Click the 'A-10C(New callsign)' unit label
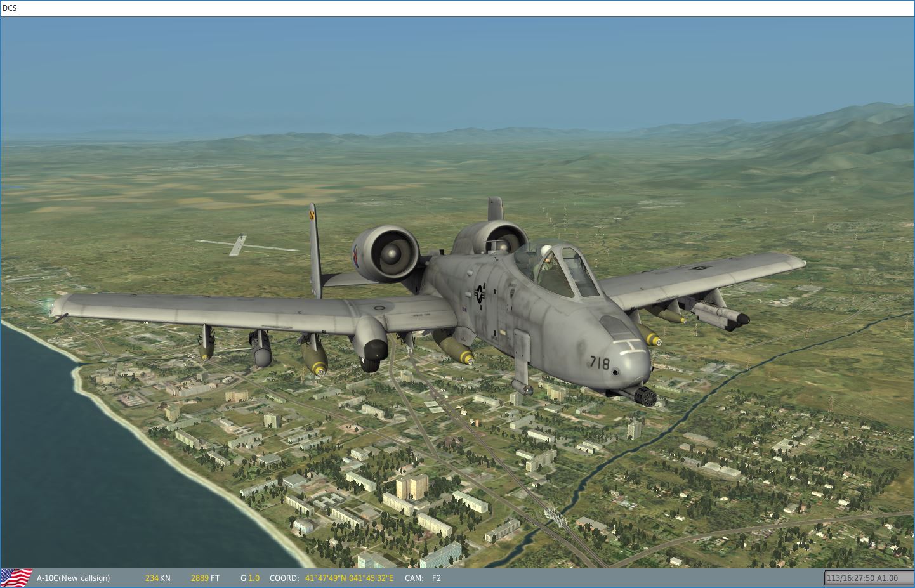The height and width of the screenshot is (588, 915). point(73,578)
